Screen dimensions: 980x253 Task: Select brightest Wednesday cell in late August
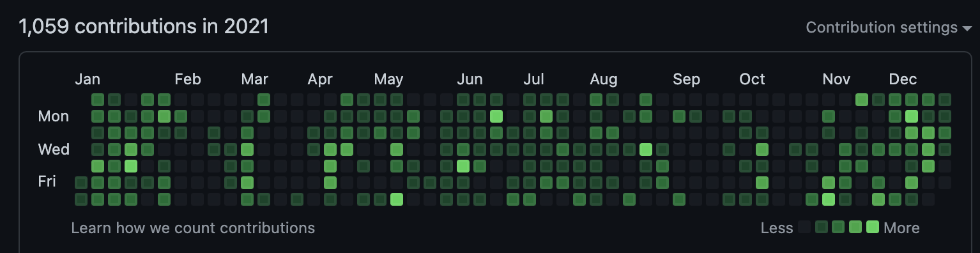tap(646, 149)
